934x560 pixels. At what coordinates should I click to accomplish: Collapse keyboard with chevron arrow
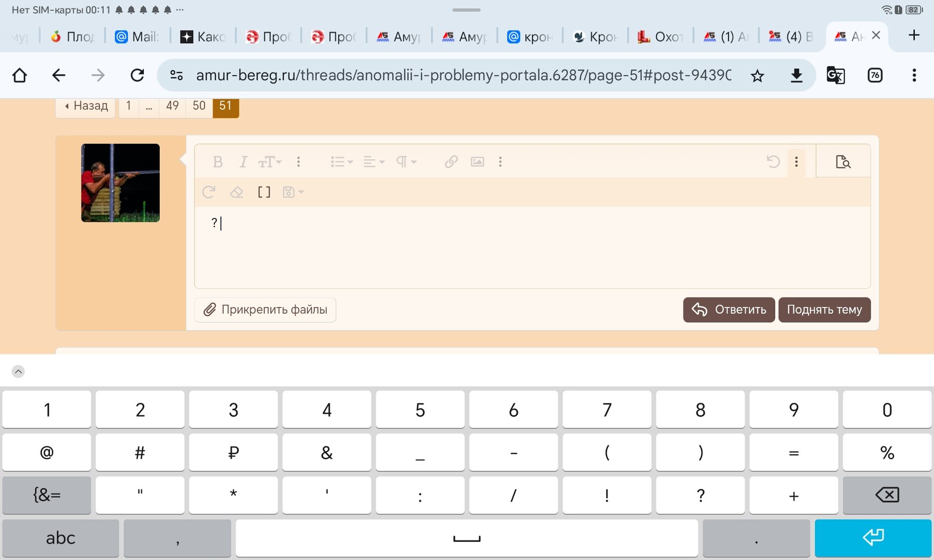tap(18, 371)
